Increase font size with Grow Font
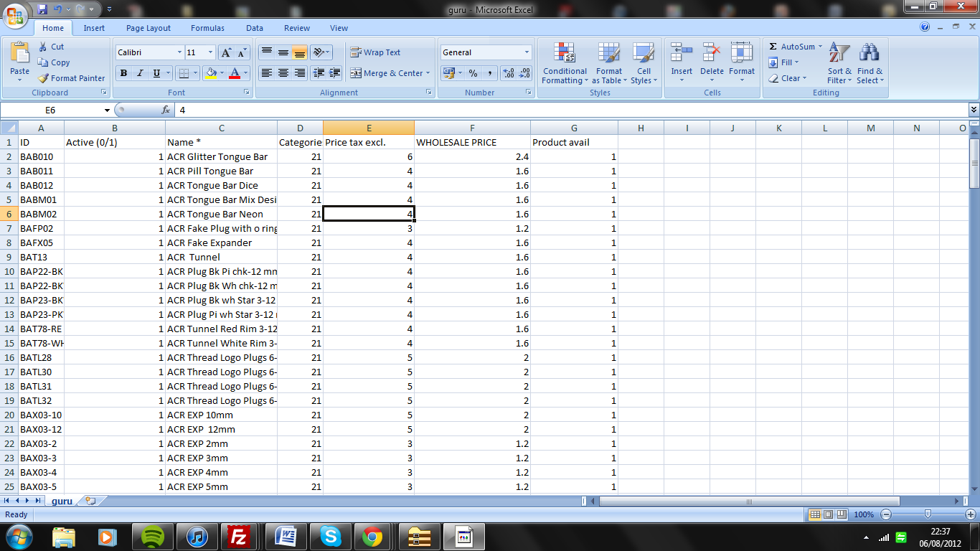 pyautogui.click(x=226, y=52)
